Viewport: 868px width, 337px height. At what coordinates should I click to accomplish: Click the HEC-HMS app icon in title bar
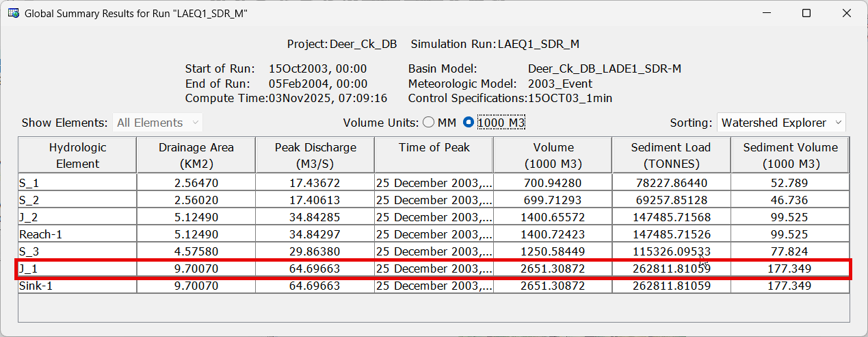coord(14,13)
